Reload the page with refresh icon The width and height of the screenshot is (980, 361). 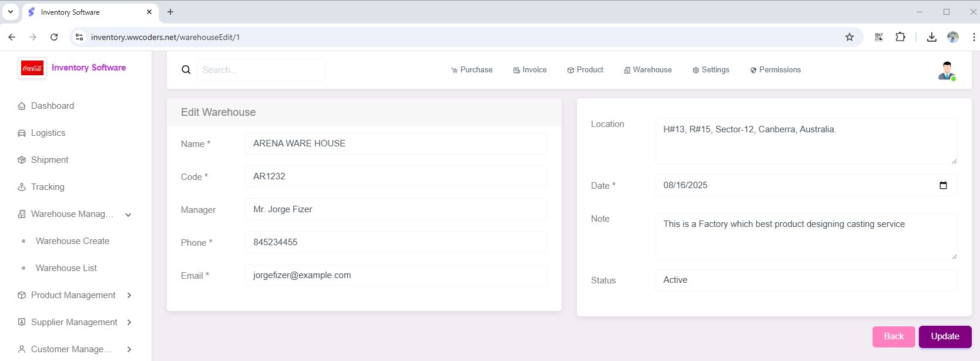(x=54, y=37)
